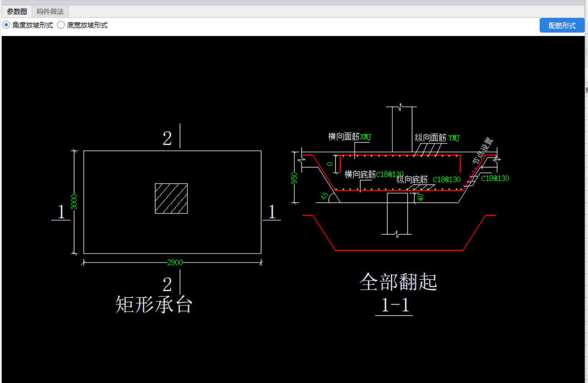Edit the 40 bottom cover value
Image resolution: width=588 pixels, height=383 pixels.
(x=420, y=197)
